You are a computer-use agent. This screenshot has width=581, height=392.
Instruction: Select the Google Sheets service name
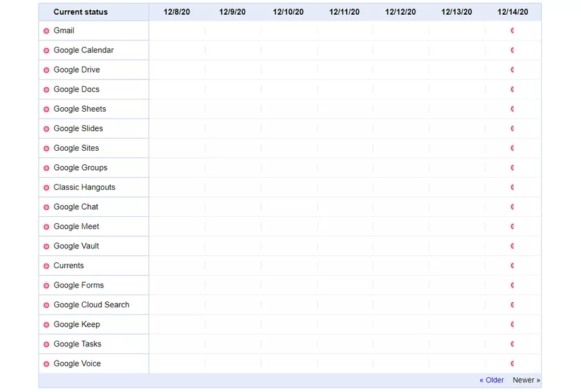pyautogui.click(x=80, y=109)
